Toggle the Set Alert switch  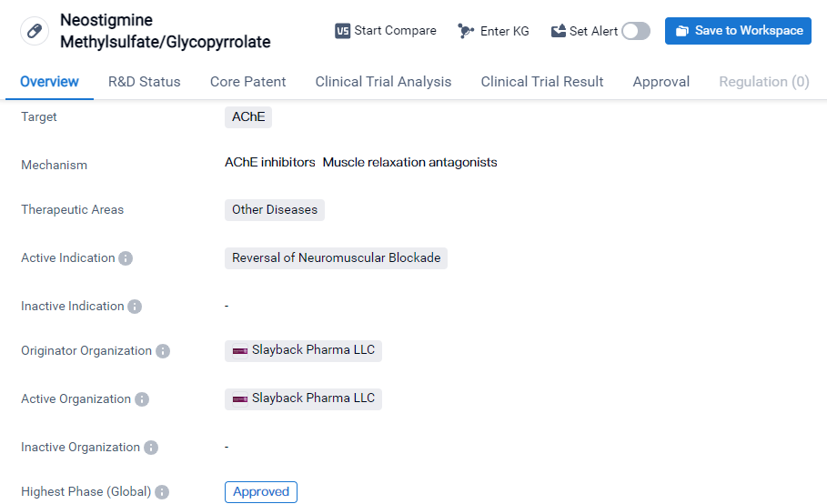(636, 31)
